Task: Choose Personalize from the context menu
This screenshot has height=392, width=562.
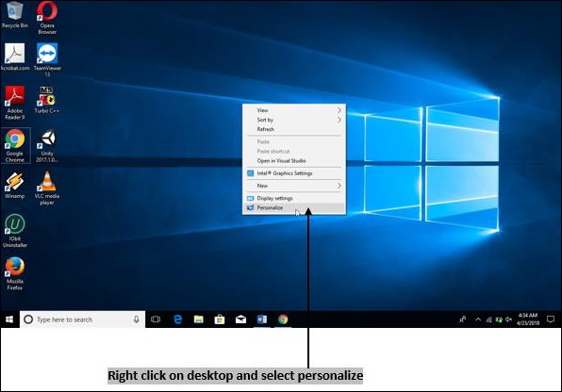Action: pyautogui.click(x=294, y=208)
